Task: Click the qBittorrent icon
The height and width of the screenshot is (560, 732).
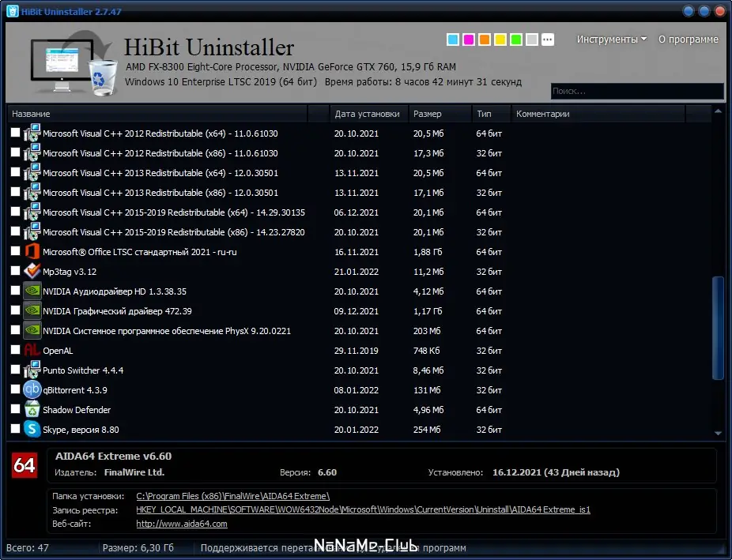Action: tap(32, 390)
